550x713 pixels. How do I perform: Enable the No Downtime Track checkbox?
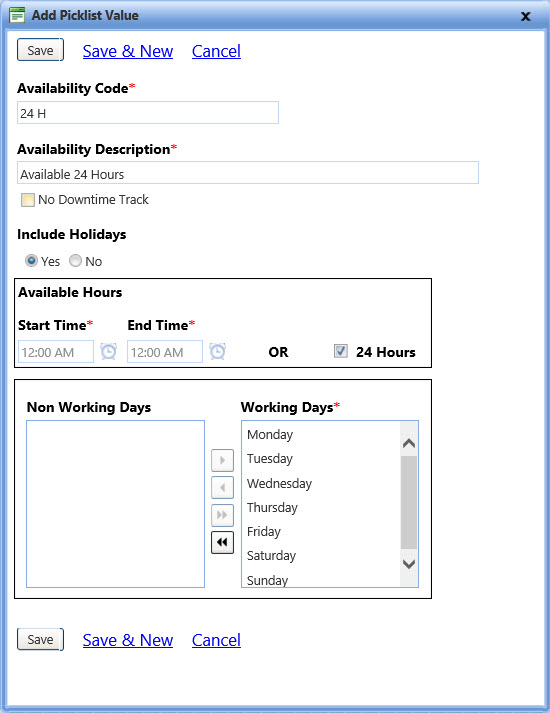pos(28,200)
